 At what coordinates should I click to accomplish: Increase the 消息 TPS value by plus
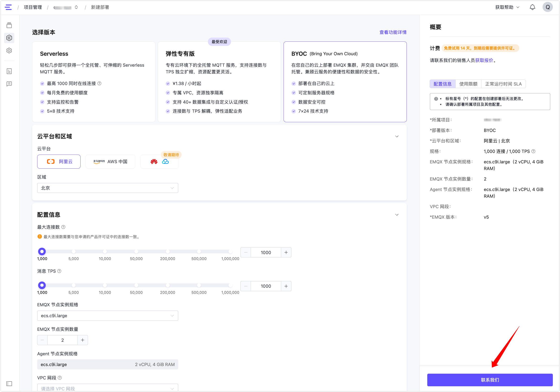pyautogui.click(x=286, y=286)
